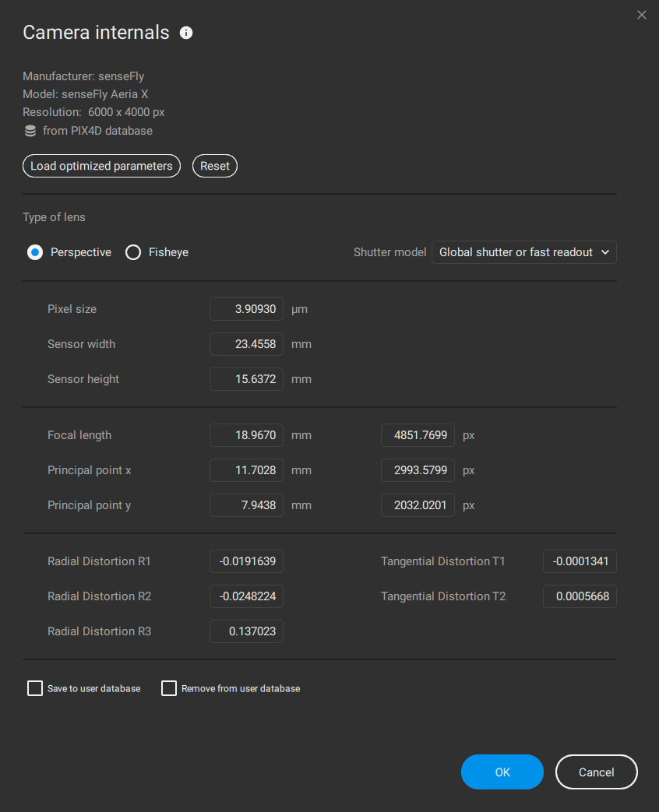Open the Shutter model dropdown

(523, 252)
